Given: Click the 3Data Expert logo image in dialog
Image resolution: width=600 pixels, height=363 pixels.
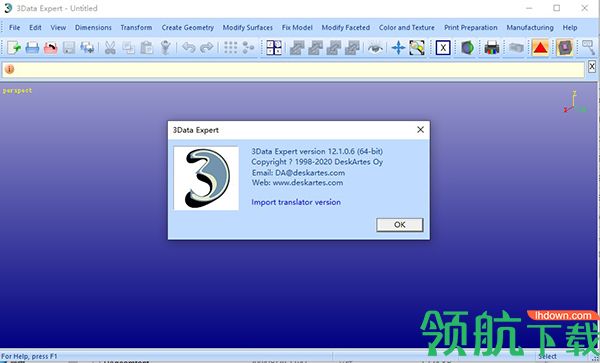Looking at the screenshot, I should click(206, 179).
